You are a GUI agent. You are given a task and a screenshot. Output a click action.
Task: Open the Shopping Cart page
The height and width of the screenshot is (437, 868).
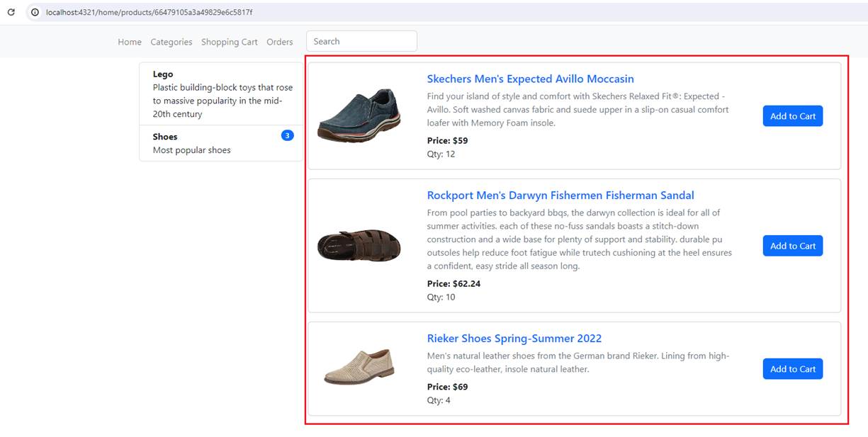coord(230,42)
